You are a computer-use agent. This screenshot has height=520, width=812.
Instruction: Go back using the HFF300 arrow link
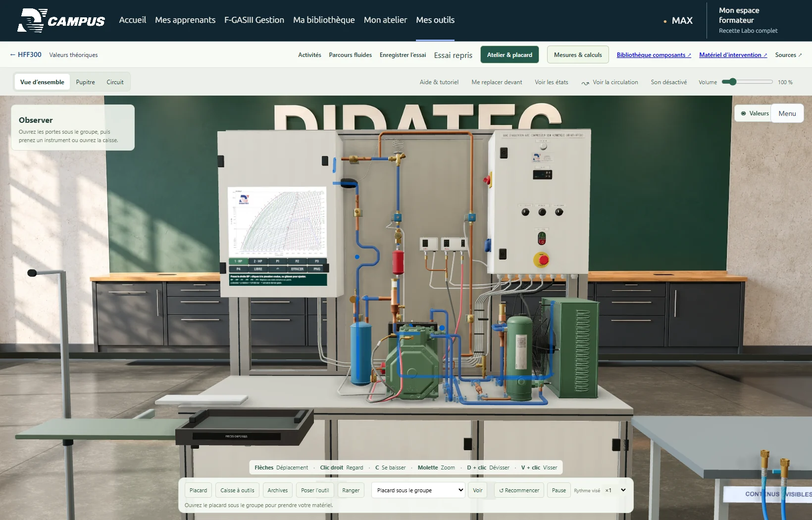[x=26, y=54]
